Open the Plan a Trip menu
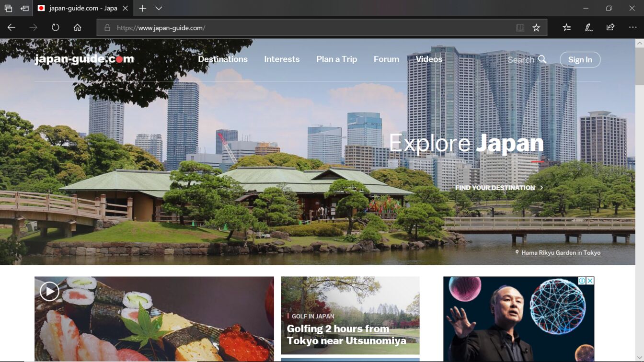The width and height of the screenshot is (644, 362). tap(337, 59)
